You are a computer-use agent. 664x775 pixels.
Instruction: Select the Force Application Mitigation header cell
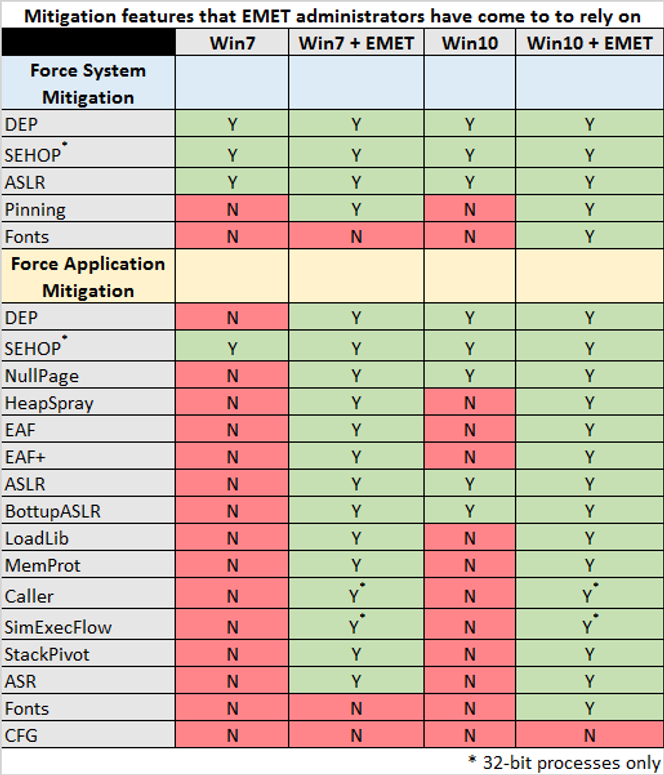[x=88, y=276]
